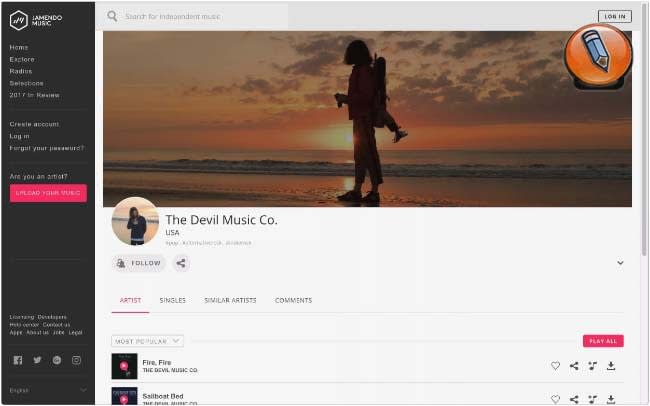650x406 pixels.
Task: Open Explore in sidebar
Action: click(x=22, y=59)
